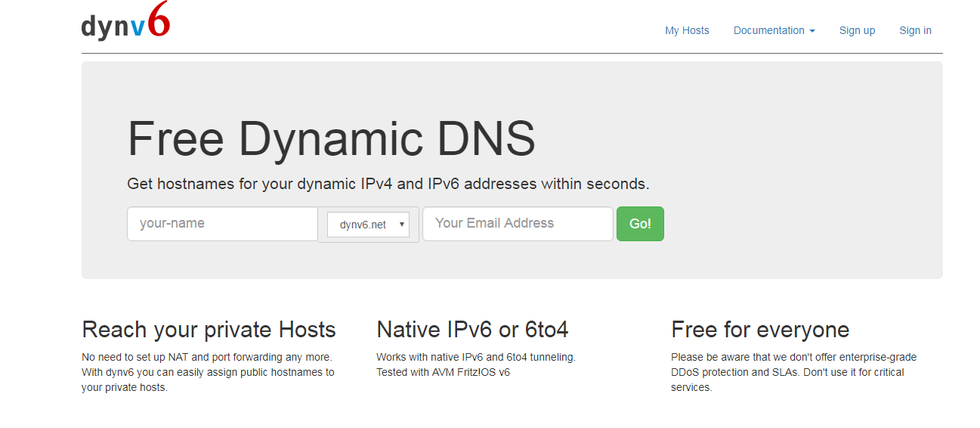Focus the your-name hostname field

tap(222, 224)
